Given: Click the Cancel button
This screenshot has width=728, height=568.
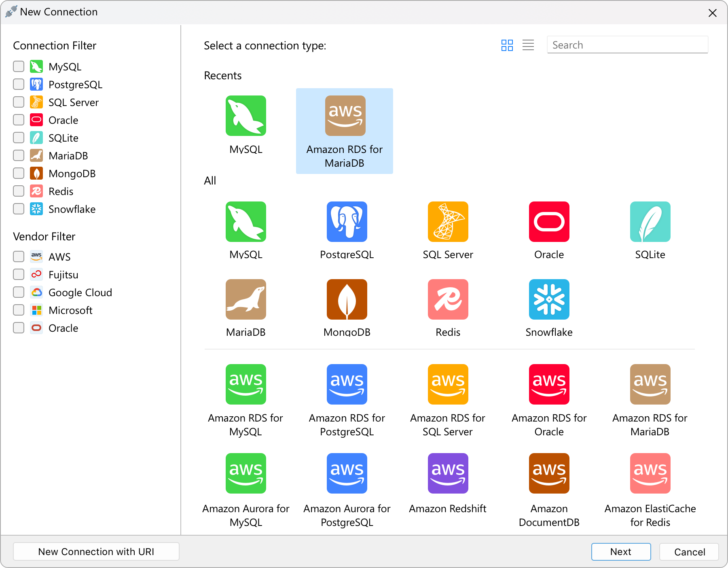Looking at the screenshot, I should click(x=689, y=552).
